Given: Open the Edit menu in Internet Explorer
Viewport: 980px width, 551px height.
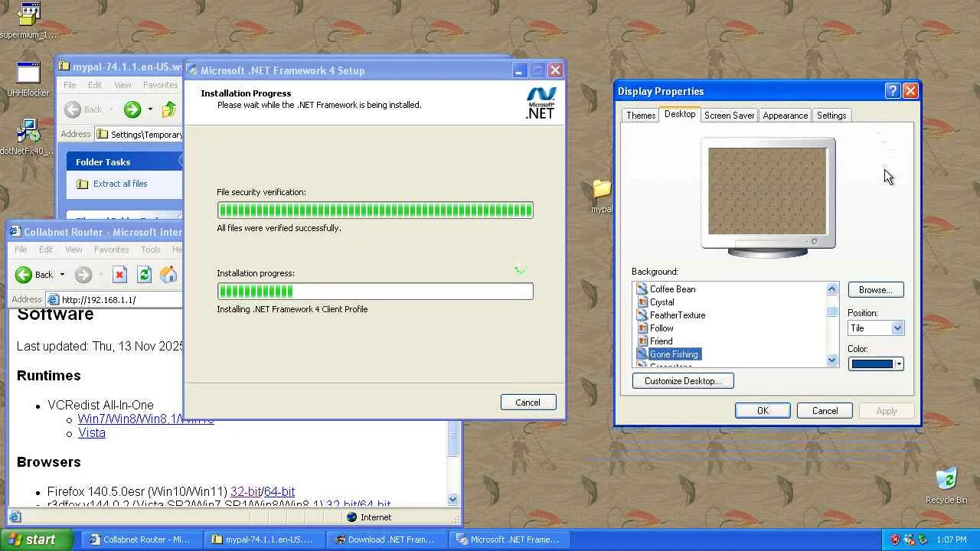Looking at the screenshot, I should tap(46, 249).
